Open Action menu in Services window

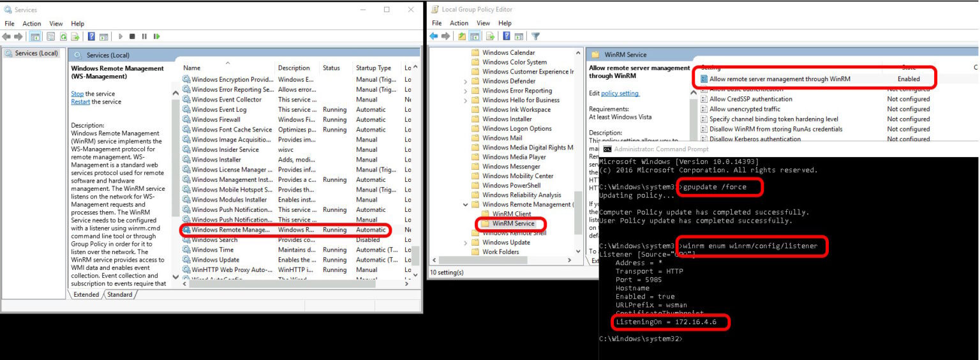pyautogui.click(x=32, y=24)
